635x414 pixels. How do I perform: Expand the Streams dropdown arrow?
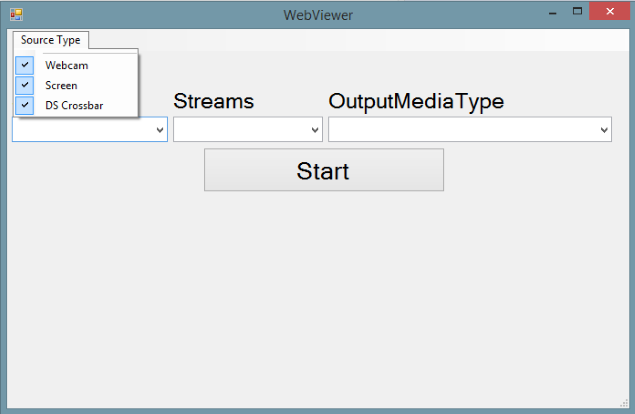pos(315,130)
